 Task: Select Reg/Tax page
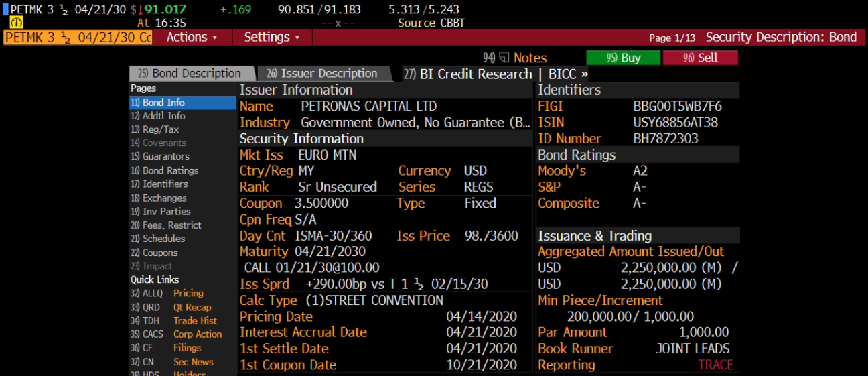[x=155, y=129]
